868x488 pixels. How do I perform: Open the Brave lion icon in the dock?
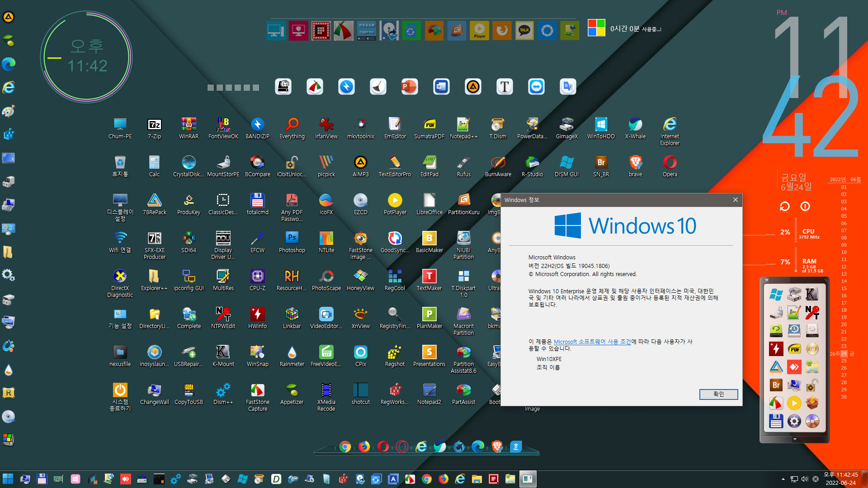coord(497,447)
